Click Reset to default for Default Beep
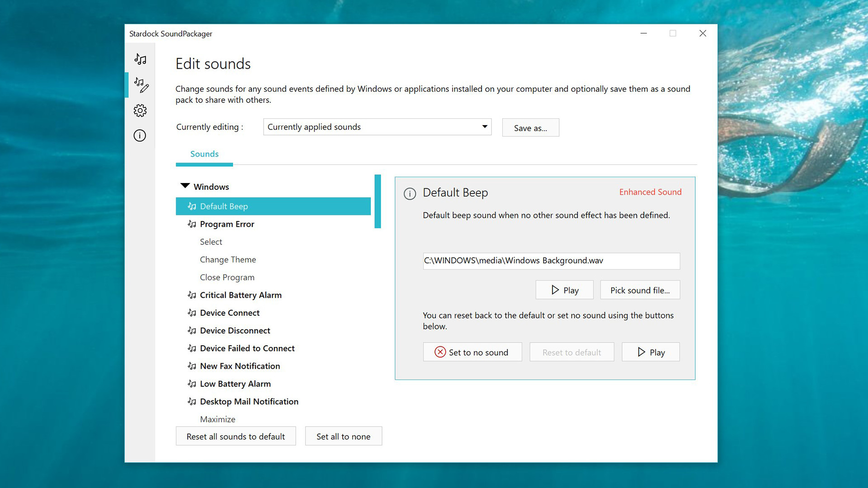868x488 pixels. [571, 352]
